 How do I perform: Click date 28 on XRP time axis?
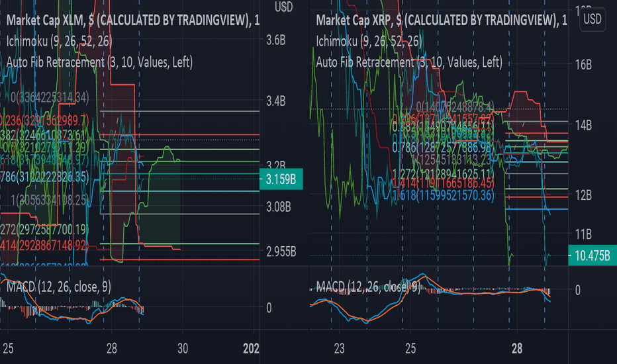[517, 348]
